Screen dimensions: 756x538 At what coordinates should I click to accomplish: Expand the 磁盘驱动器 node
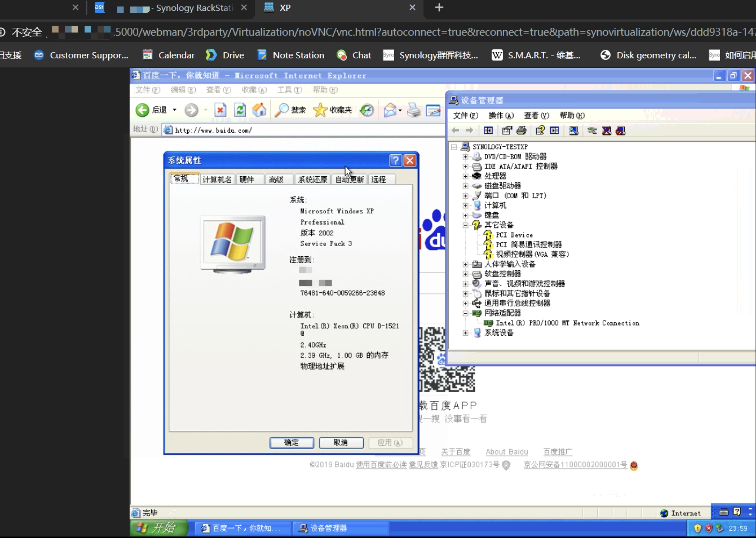click(466, 186)
